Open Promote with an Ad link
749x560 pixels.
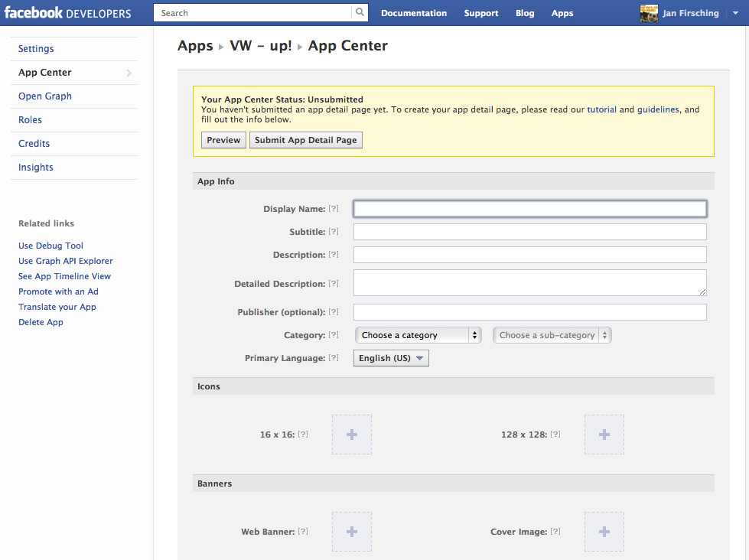58,291
